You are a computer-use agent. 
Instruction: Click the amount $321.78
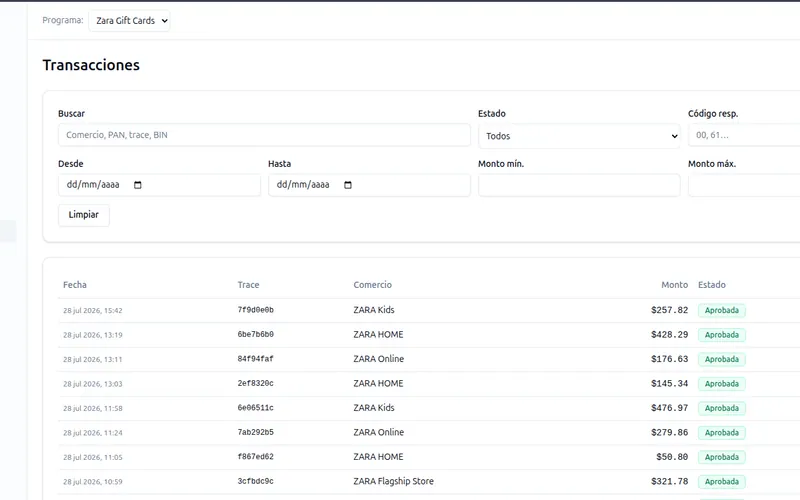tap(669, 481)
